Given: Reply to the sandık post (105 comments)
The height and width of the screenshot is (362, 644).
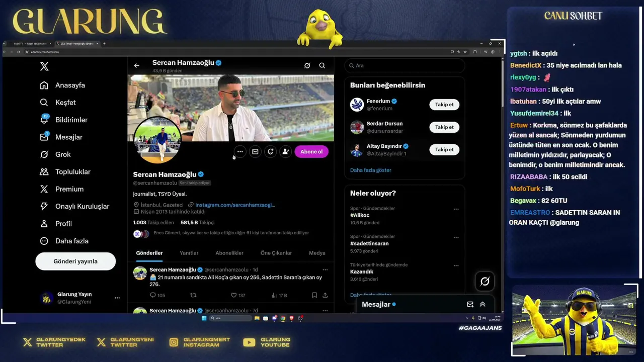Looking at the screenshot, I should (157, 295).
